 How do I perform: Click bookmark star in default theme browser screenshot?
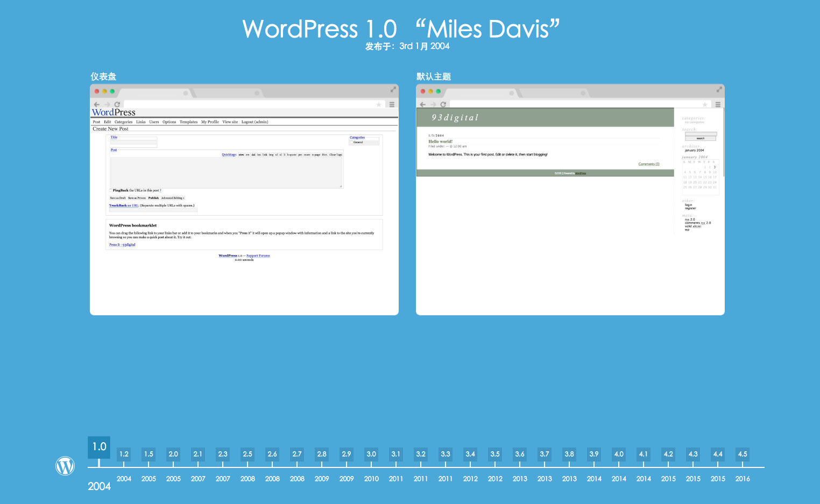(705, 104)
